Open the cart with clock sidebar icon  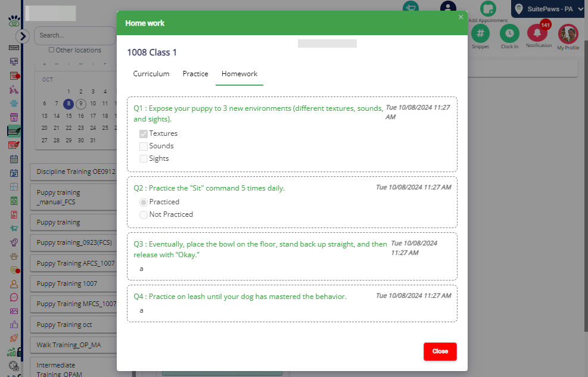pyautogui.click(x=14, y=242)
